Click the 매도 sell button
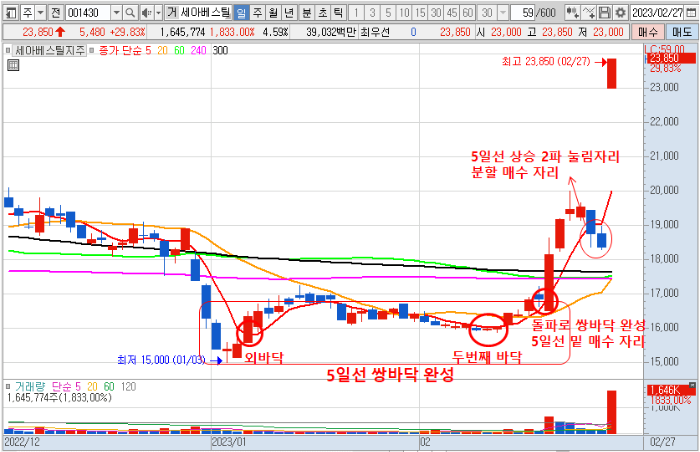Screen dimensions: 700x452 tap(681, 32)
